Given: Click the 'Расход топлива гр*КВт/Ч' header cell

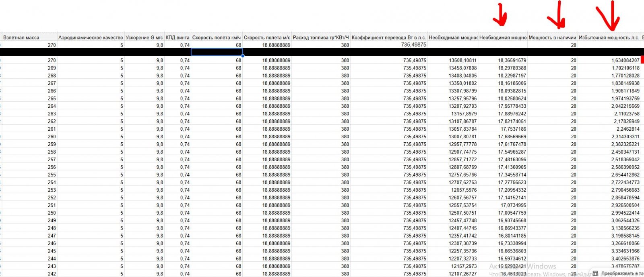Looking at the screenshot, I should [x=321, y=37].
